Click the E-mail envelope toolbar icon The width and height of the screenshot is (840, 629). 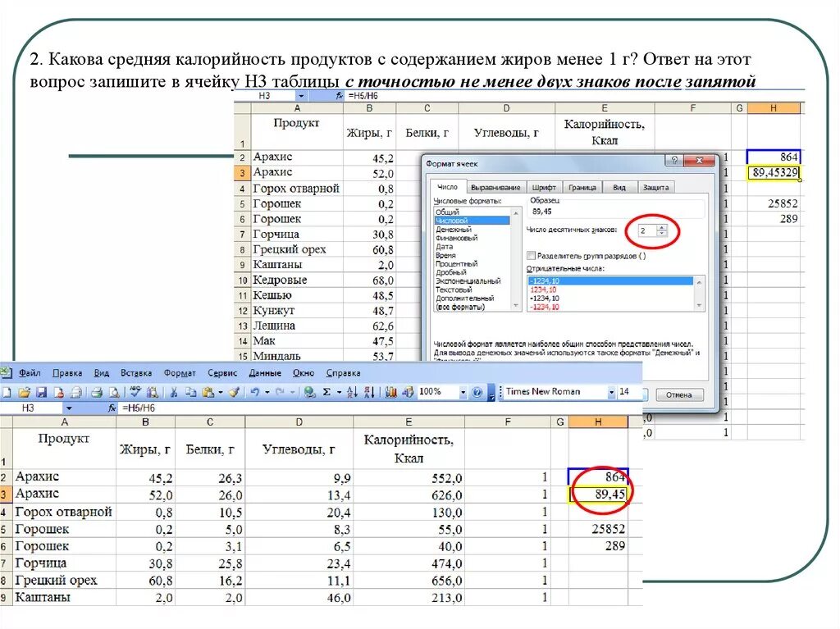75,392
